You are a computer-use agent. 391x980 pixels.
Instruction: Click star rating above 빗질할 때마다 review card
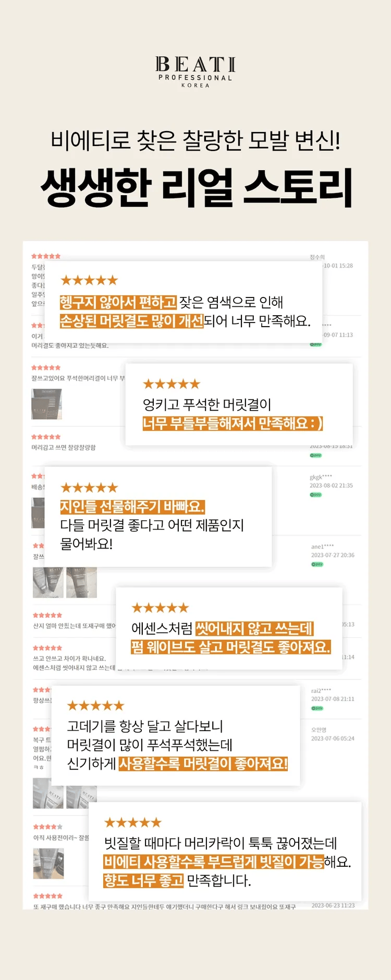coord(133,823)
